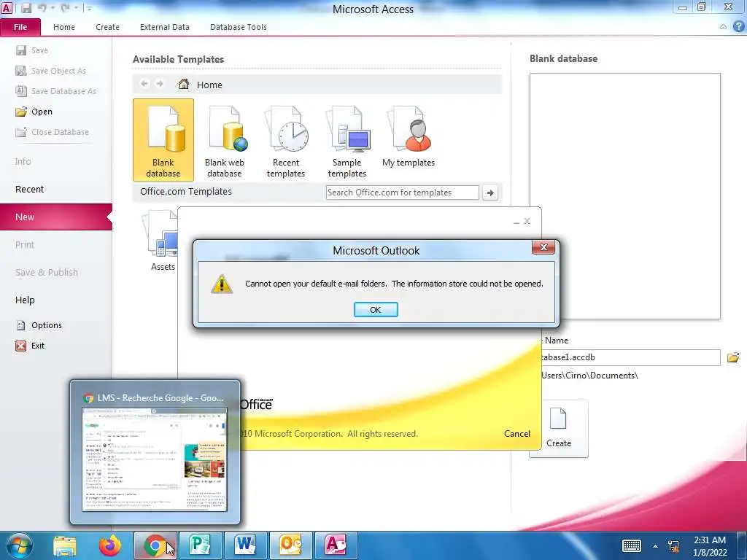Click the Undo icon in the quick access toolbar
The width and height of the screenshot is (747, 560).
42,8
